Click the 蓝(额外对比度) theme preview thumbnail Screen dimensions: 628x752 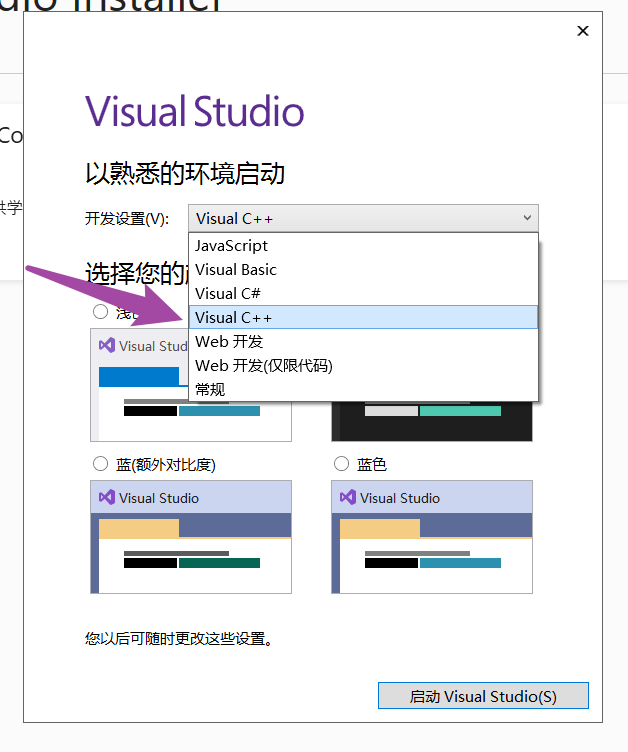coord(191,537)
